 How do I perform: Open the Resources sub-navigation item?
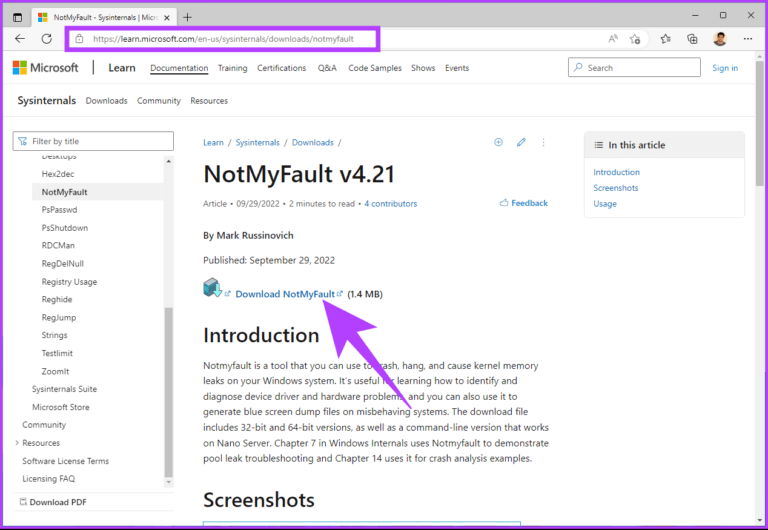(x=209, y=100)
